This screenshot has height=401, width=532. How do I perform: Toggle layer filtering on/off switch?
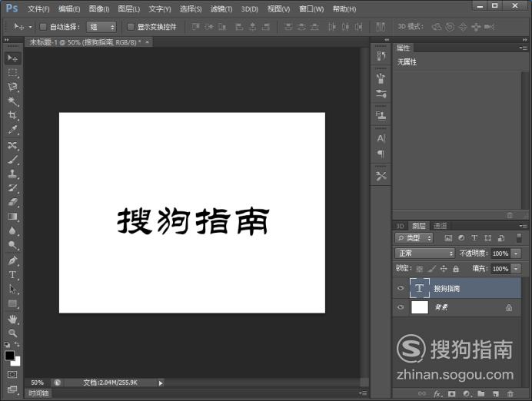[519, 238]
